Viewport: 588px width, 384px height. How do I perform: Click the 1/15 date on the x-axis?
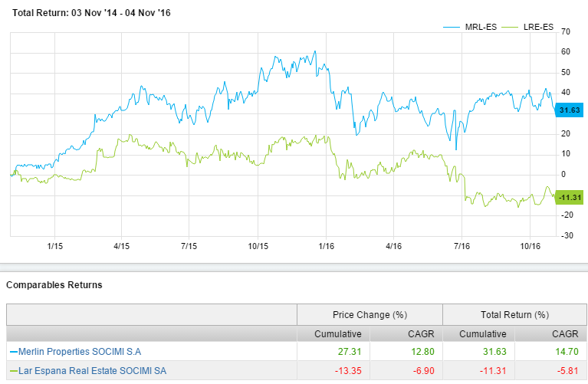[55, 246]
